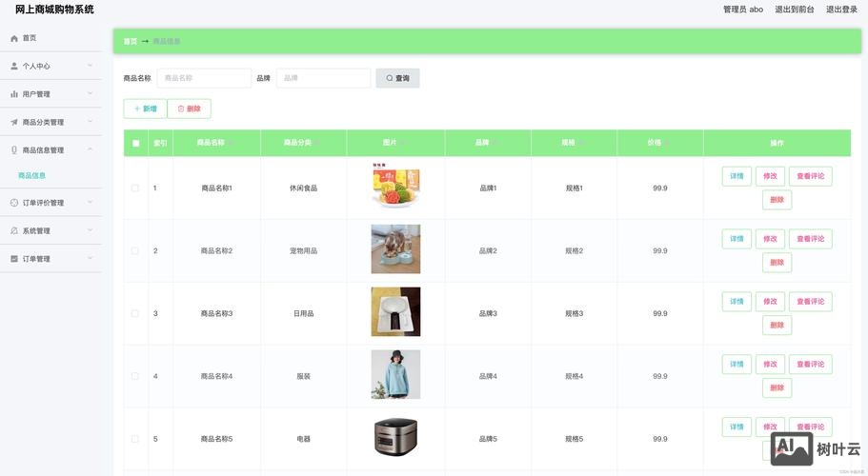
Task: Click the batch 删除 button above the table
Action: tap(190, 109)
